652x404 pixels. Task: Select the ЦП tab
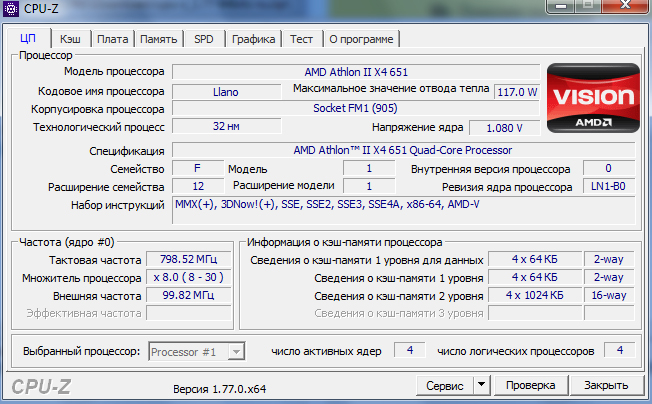[28, 39]
